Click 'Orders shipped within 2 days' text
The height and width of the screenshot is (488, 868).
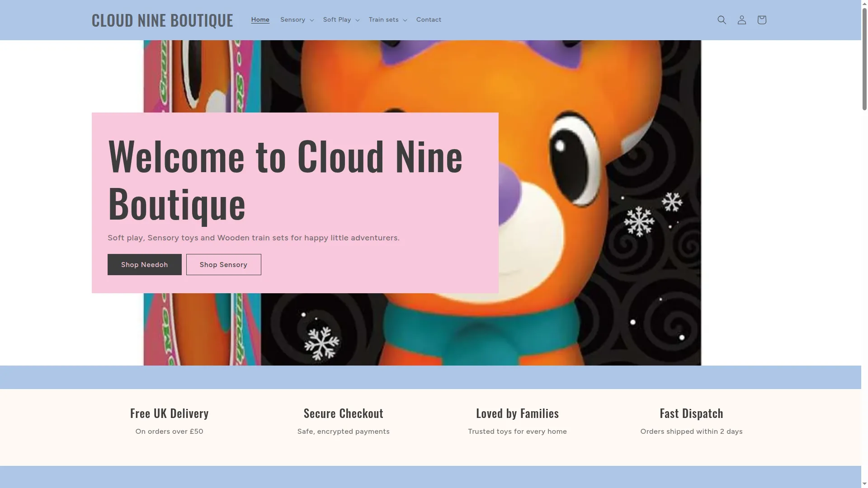click(x=691, y=432)
